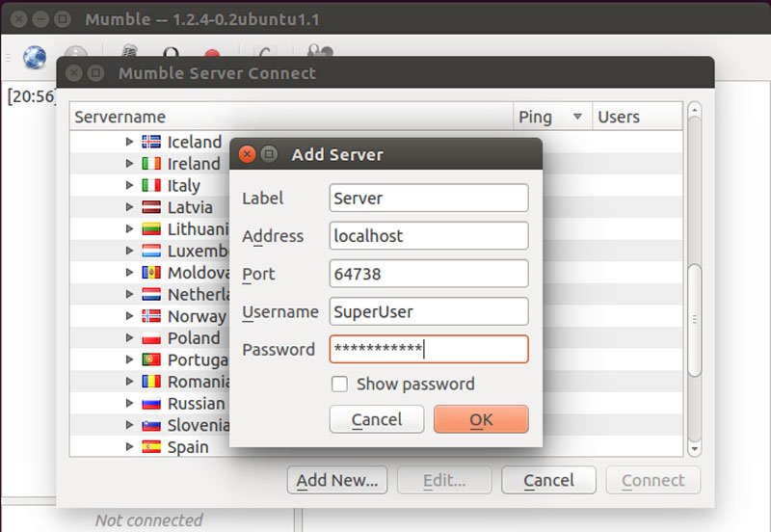Click the Italy flag icon
The width and height of the screenshot is (771, 532).
[151, 185]
